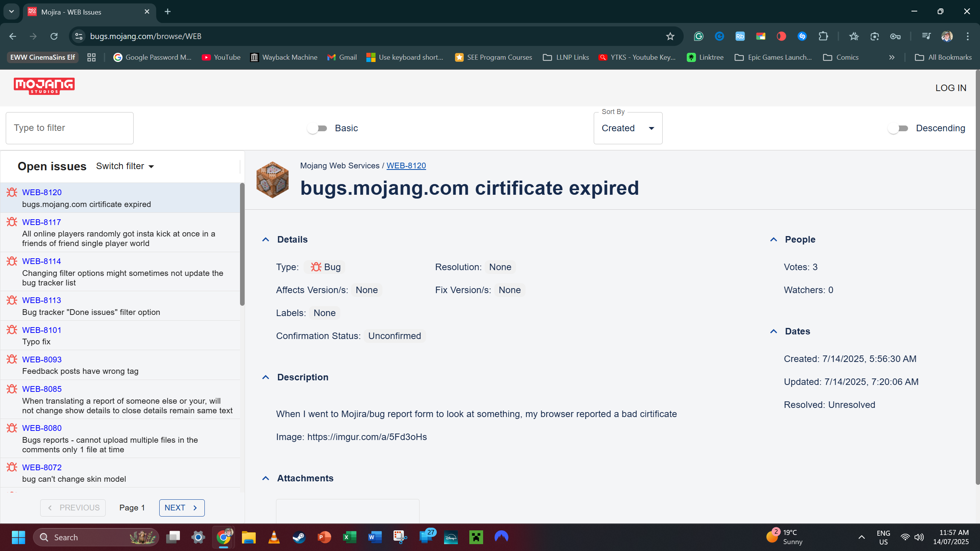This screenshot has height=551, width=980.
Task: Toggle the Basic view switch
Action: [x=317, y=128]
